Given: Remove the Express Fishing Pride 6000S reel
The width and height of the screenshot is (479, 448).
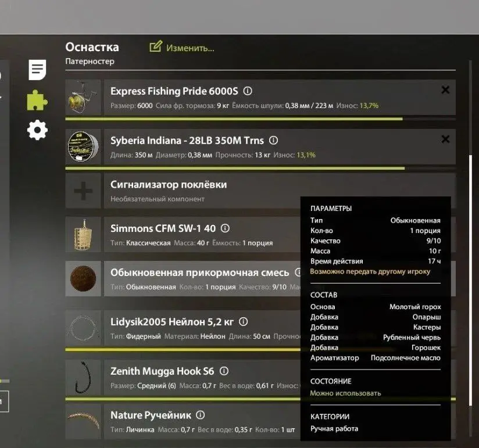Looking at the screenshot, I should click(445, 90).
